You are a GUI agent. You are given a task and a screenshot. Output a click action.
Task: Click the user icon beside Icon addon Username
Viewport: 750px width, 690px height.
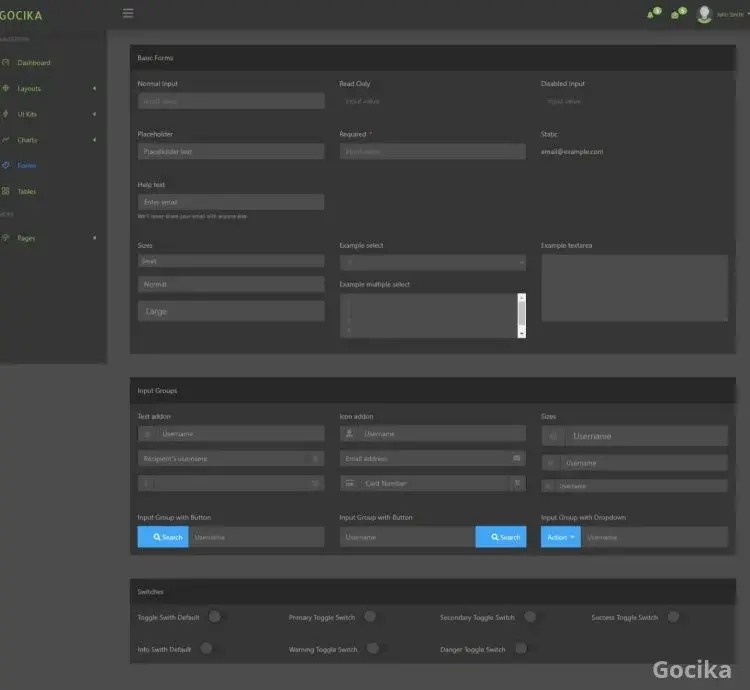coord(349,434)
